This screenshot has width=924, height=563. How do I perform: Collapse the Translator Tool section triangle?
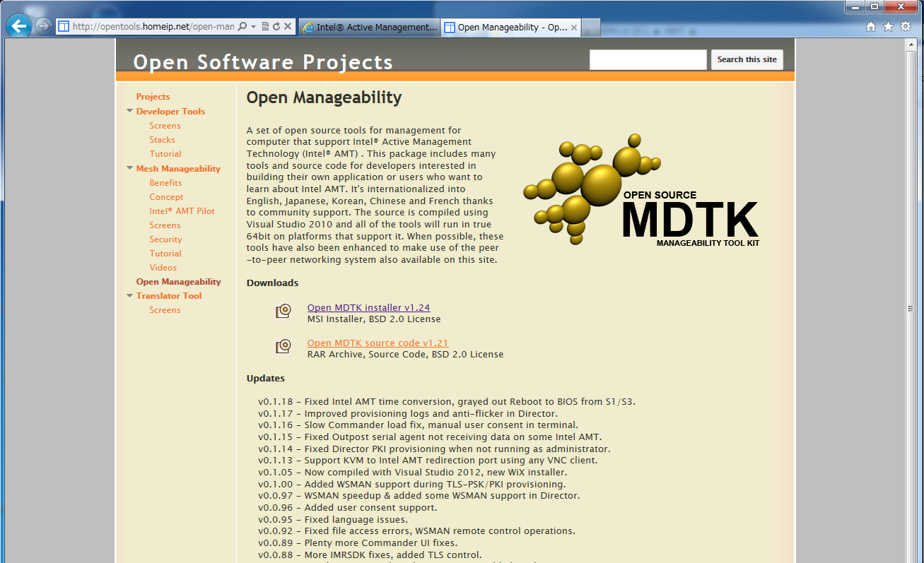point(129,295)
